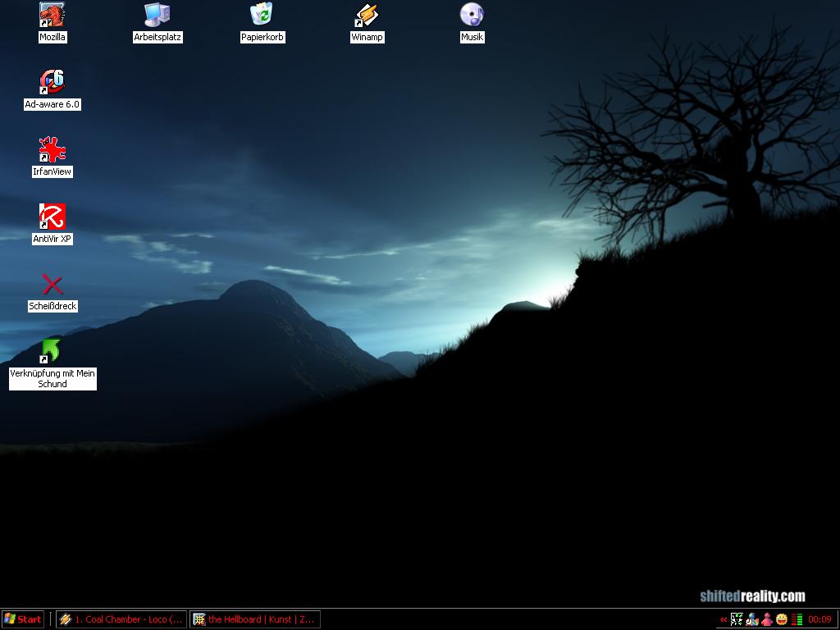Open the Yahoo smiley tray icon
The width and height of the screenshot is (840, 630).
[x=782, y=619]
